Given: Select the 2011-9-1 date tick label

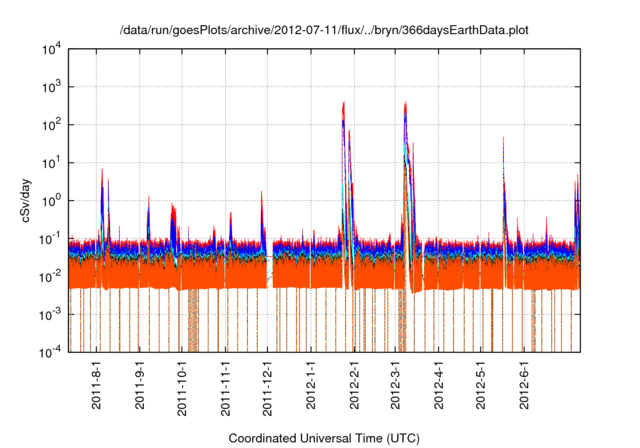Looking at the screenshot, I should click(x=140, y=388).
